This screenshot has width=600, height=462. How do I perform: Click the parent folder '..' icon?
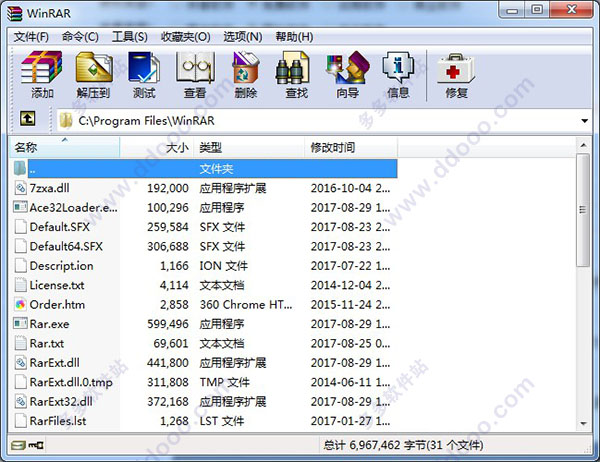(x=20, y=168)
